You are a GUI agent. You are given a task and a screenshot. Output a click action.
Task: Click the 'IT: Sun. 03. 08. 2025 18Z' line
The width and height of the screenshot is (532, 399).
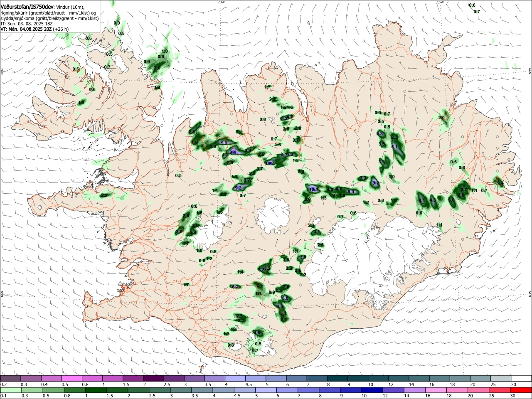(x=26, y=24)
